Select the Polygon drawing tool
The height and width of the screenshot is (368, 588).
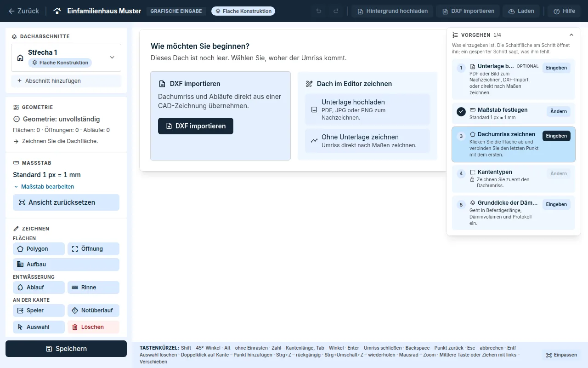[x=39, y=249]
